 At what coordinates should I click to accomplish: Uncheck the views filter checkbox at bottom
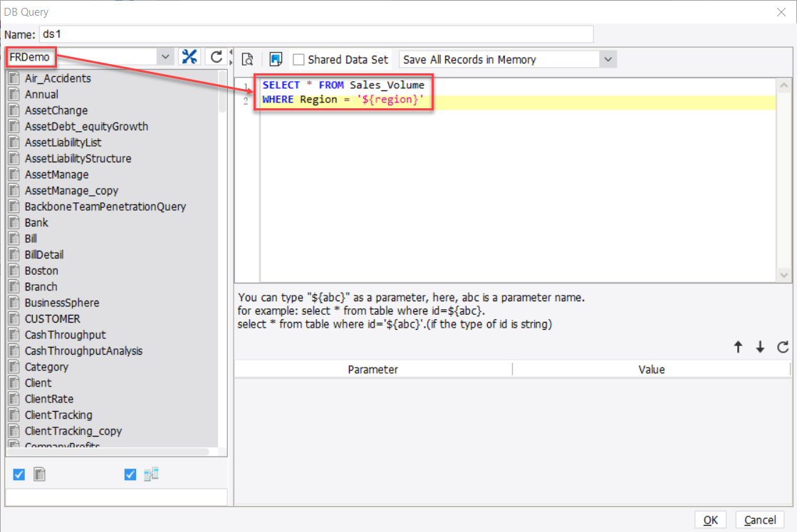point(130,474)
